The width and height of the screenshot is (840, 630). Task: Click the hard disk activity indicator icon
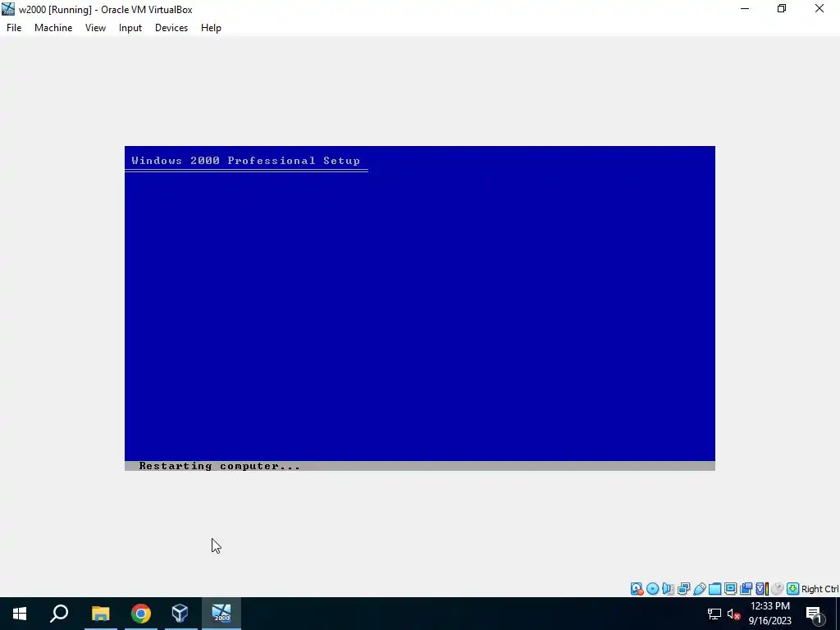click(637, 589)
